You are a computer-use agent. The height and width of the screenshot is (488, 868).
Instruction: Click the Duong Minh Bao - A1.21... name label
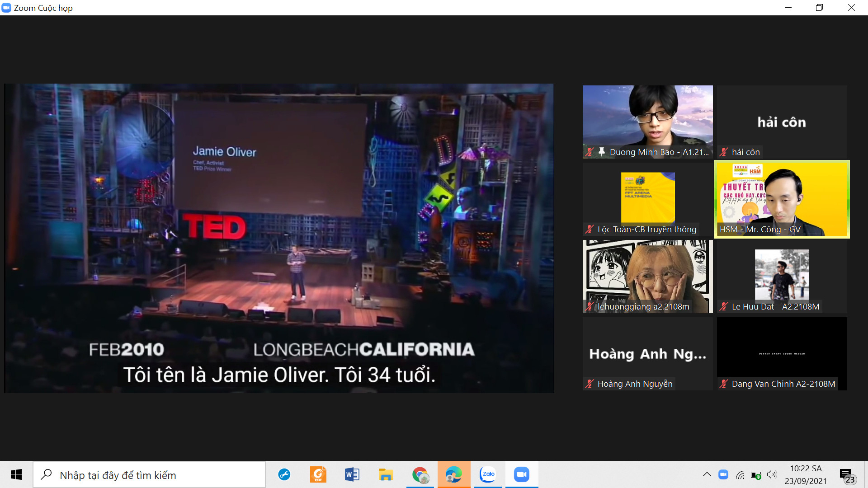coord(659,152)
